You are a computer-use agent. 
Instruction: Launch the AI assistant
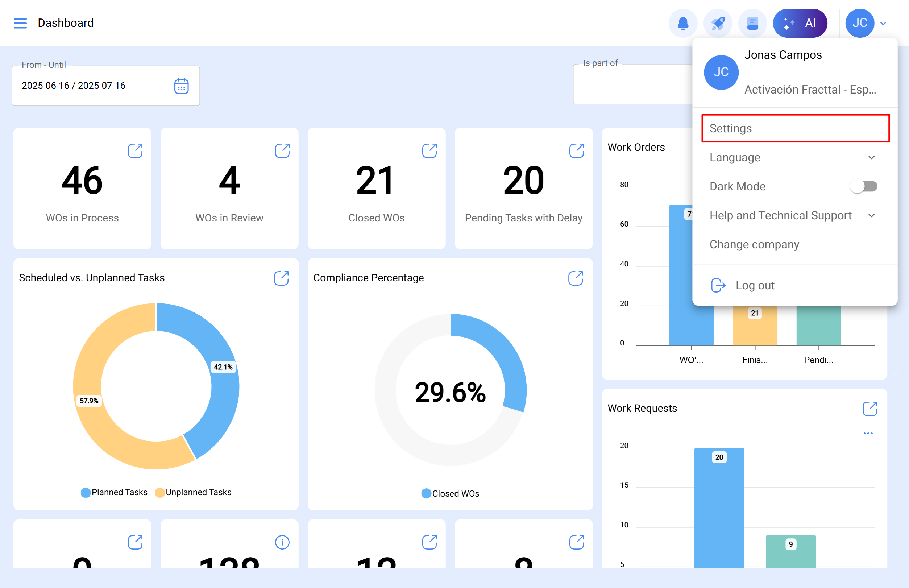pyautogui.click(x=800, y=23)
